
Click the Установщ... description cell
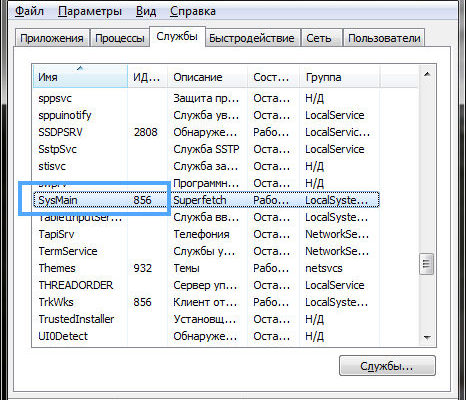[205, 319]
